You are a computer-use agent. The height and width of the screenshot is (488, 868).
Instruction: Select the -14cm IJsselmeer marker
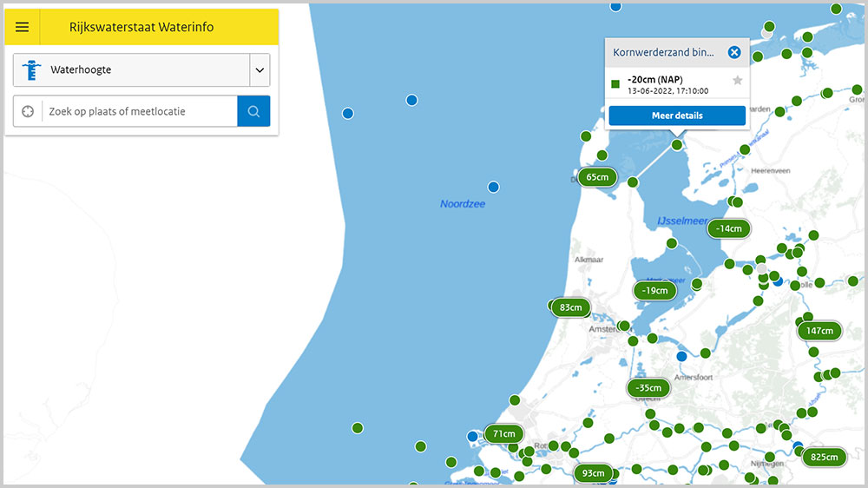coord(729,228)
